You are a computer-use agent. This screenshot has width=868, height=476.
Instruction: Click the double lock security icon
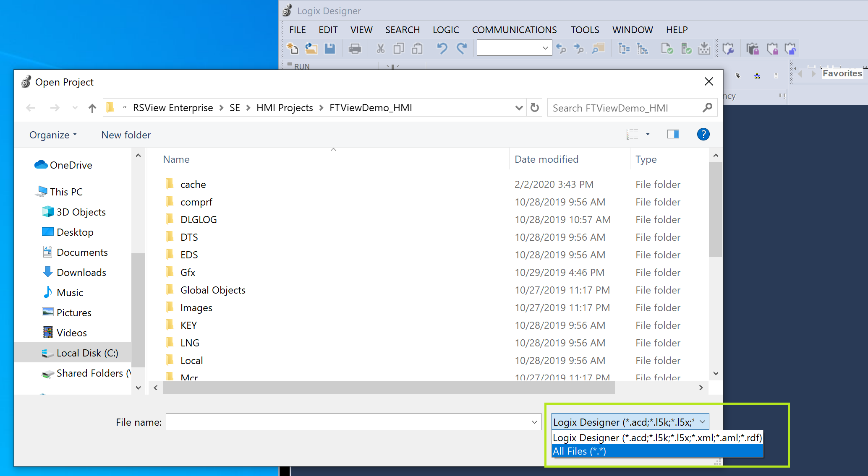[753, 49]
